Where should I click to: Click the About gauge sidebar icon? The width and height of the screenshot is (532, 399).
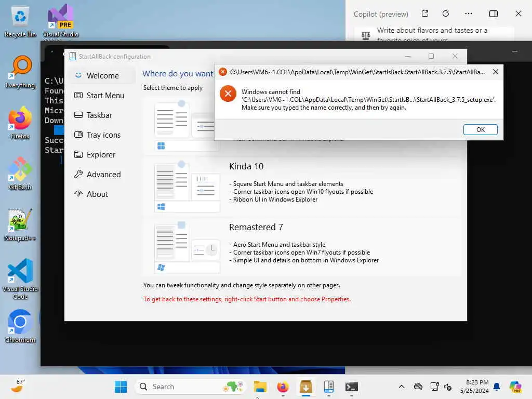point(78,194)
